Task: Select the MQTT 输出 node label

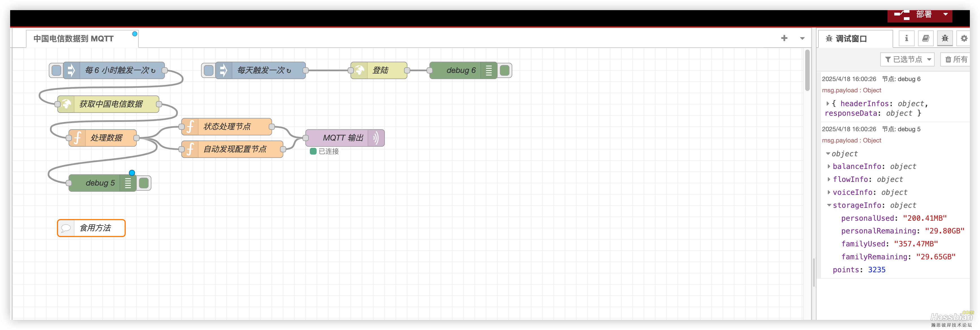Action: click(x=343, y=138)
